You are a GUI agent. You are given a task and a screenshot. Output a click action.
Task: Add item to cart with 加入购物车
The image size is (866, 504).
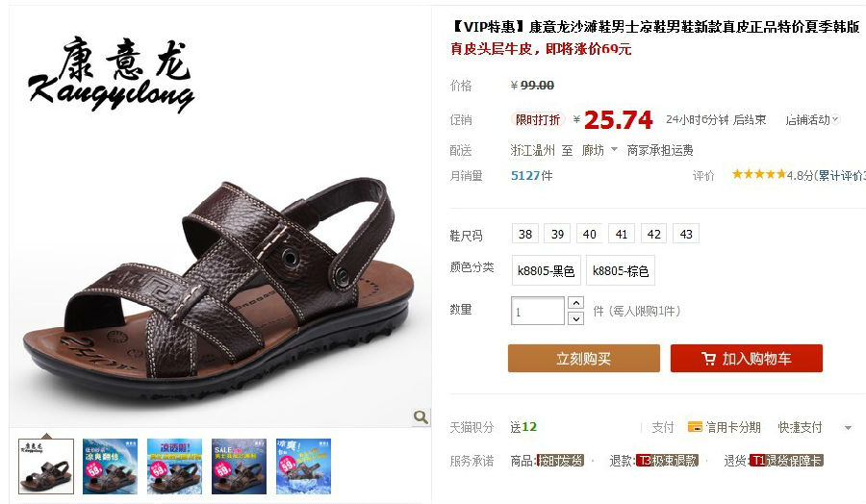[x=746, y=358]
